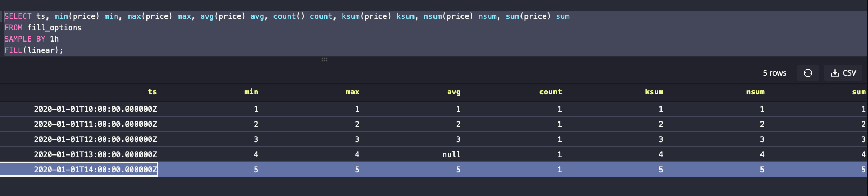Select the count column header
The height and width of the screenshot is (196, 868).
[x=550, y=92]
